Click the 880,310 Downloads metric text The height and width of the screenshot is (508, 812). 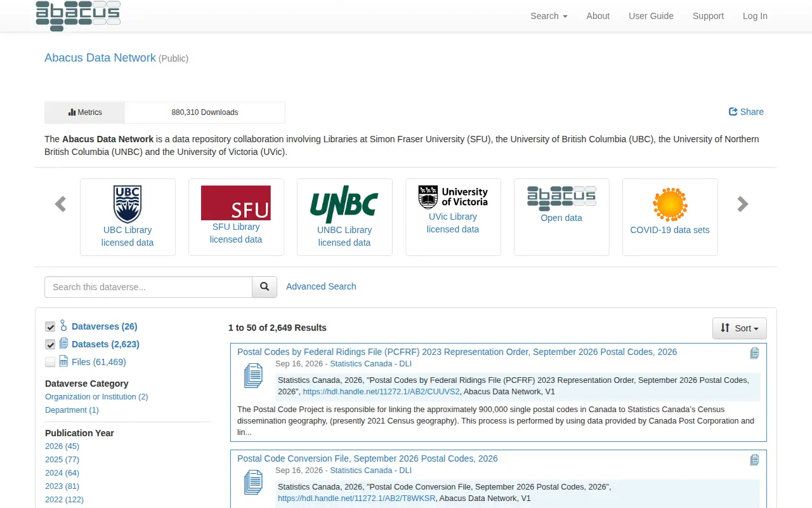coord(205,112)
